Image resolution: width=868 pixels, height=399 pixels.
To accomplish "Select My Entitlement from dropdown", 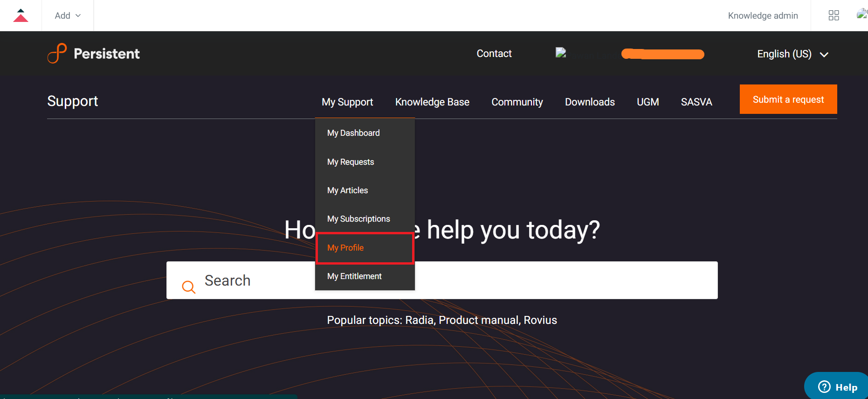I will (365, 276).
